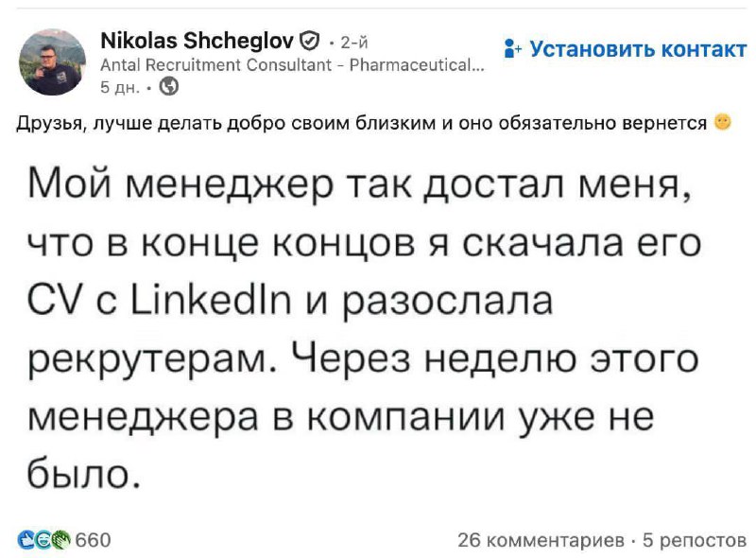Viewport: 756px width, 558px height.
Task: Open the 660 reactions count
Action: pyautogui.click(x=93, y=540)
